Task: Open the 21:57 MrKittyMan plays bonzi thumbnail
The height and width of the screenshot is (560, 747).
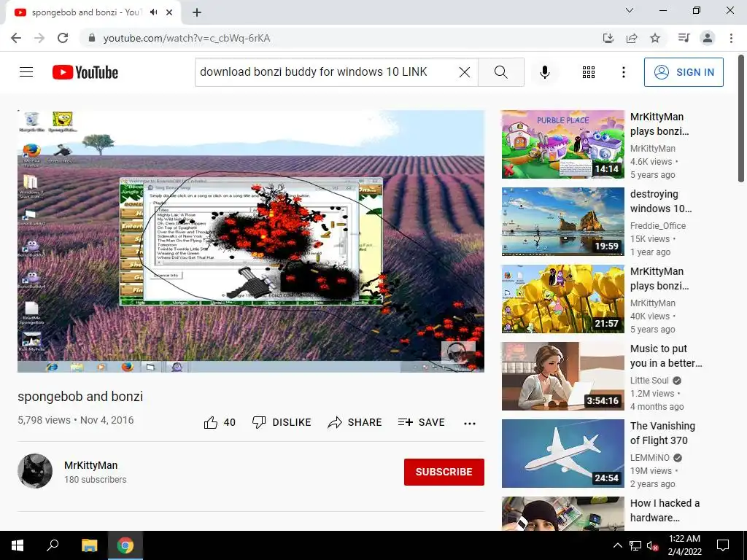Action: pos(562,298)
